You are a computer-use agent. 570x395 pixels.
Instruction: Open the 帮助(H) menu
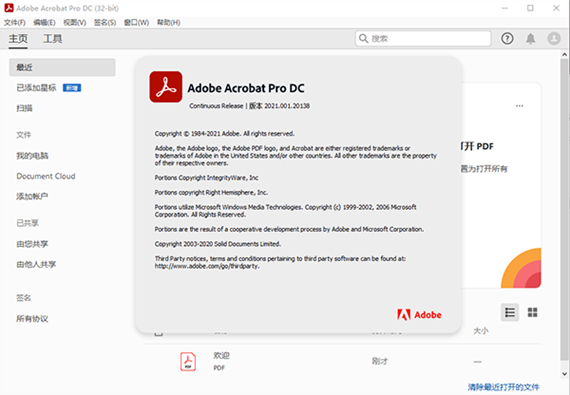169,23
